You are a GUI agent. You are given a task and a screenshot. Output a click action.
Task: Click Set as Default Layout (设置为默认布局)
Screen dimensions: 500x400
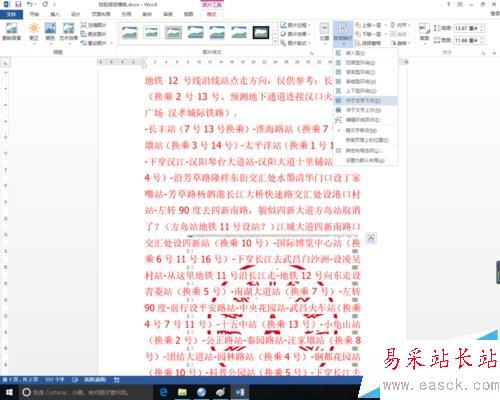(x=366, y=160)
